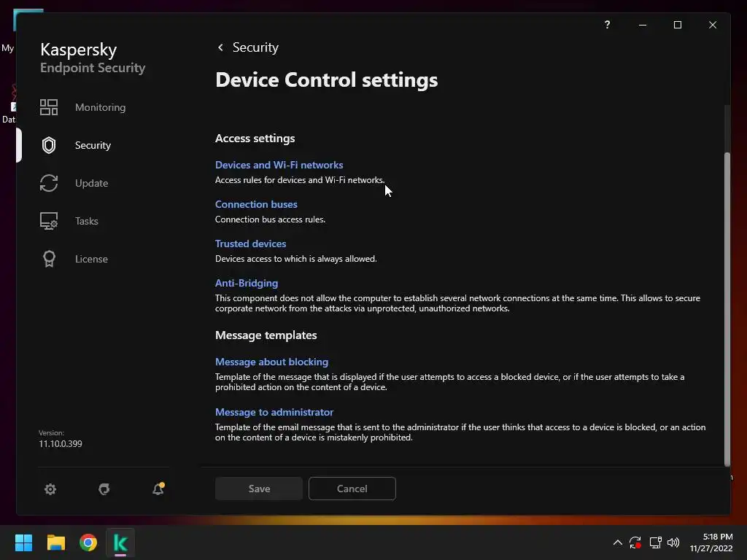Open the Monitoring section

[x=100, y=107]
